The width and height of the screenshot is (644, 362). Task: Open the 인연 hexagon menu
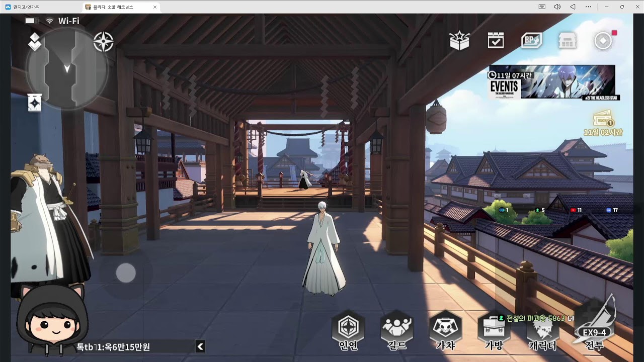click(x=348, y=331)
